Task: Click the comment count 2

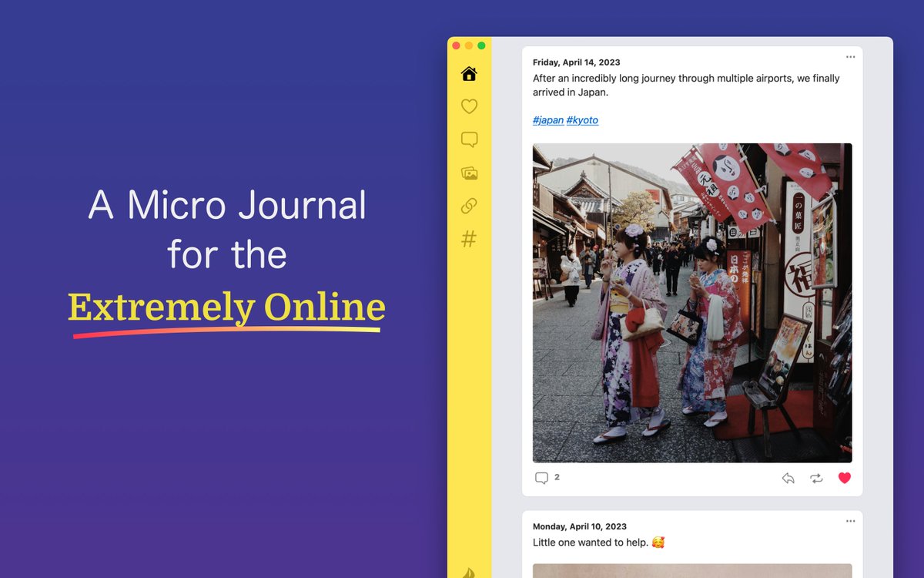Action: [557, 478]
